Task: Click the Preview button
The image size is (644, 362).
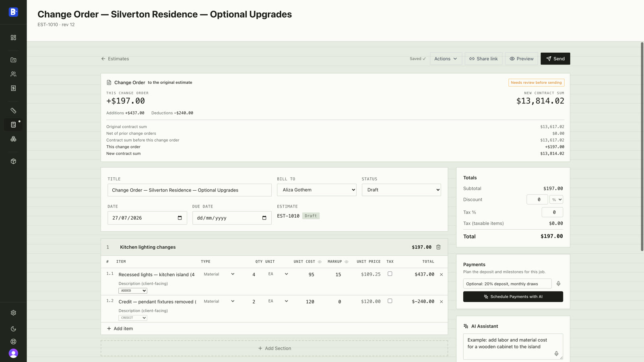Action: (x=521, y=59)
